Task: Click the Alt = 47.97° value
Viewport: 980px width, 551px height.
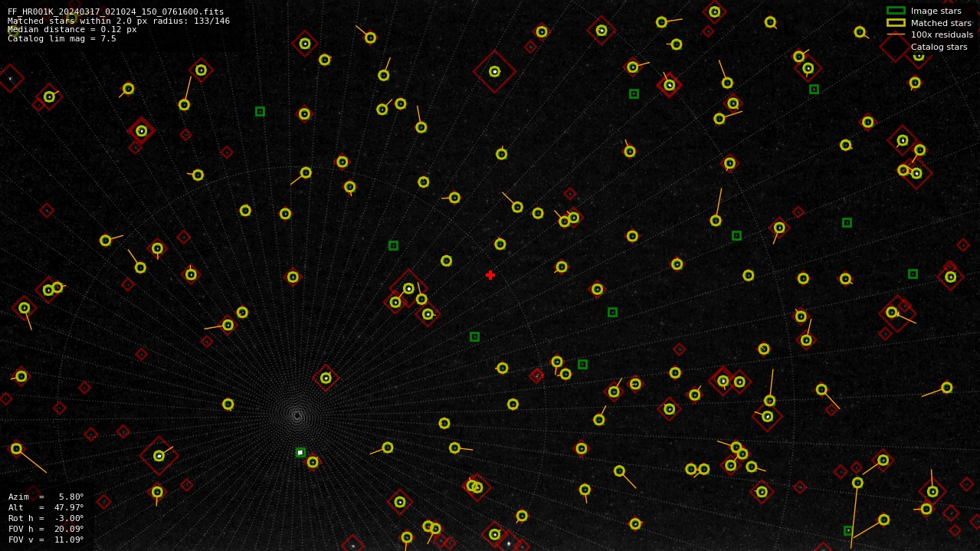Action: click(46, 507)
